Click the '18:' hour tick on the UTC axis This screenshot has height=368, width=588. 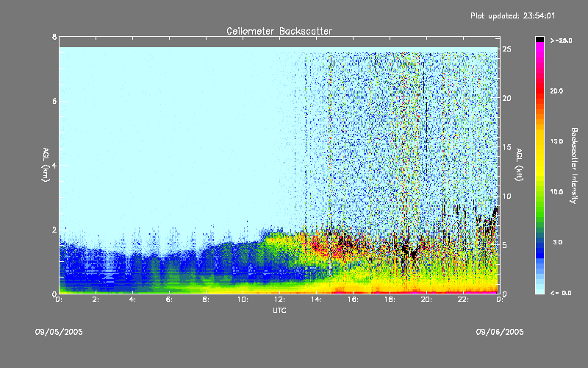pyautogui.click(x=390, y=300)
